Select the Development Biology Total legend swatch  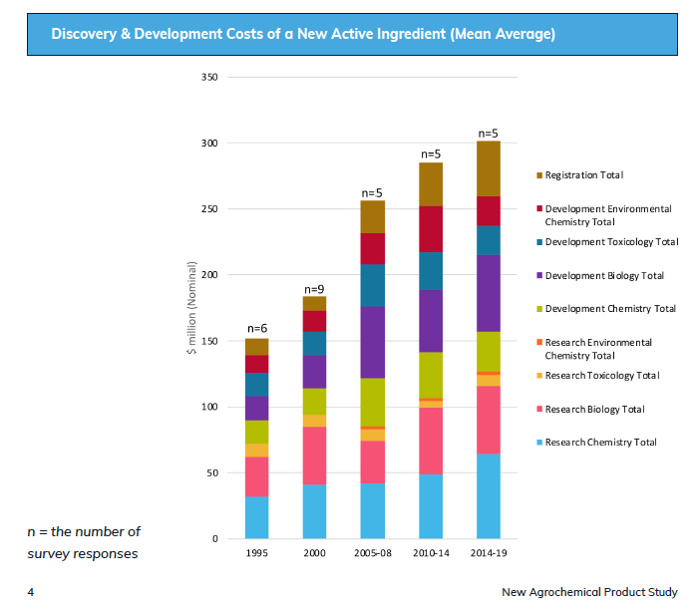pyautogui.click(x=539, y=276)
